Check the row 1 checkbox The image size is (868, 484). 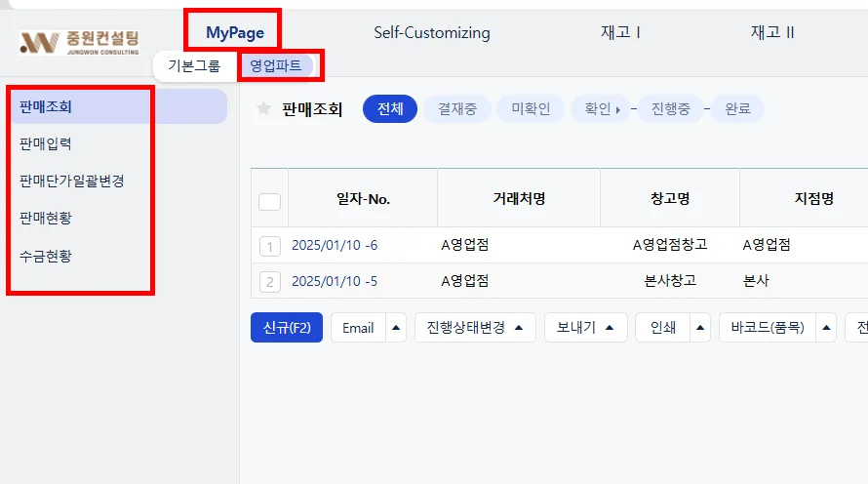[x=269, y=247]
